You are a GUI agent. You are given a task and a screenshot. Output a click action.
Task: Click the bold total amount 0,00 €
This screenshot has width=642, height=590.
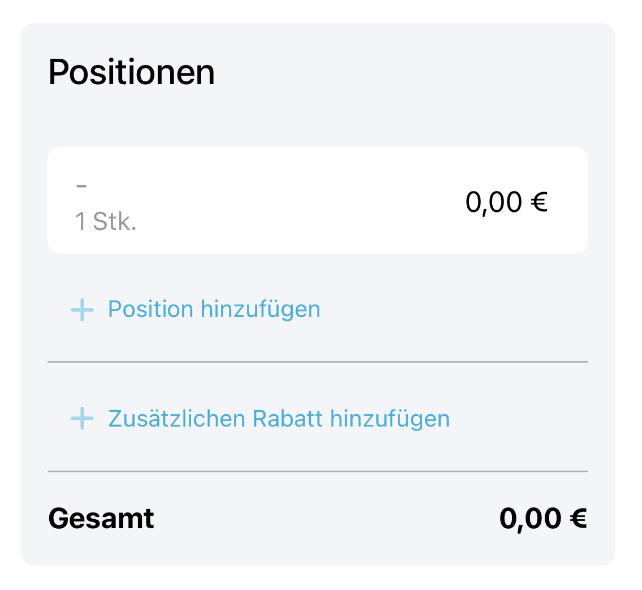(x=543, y=519)
